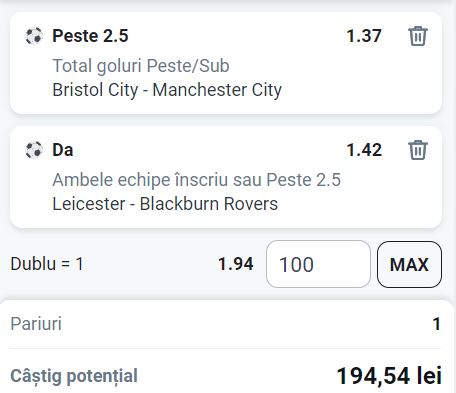Viewport: 456px width, 393px height.
Task: Set stake with the MAX button
Action: pyautogui.click(x=409, y=264)
